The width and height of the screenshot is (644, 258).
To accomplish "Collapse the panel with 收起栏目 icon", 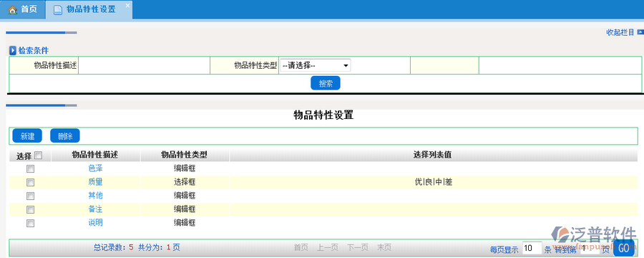I will point(640,32).
